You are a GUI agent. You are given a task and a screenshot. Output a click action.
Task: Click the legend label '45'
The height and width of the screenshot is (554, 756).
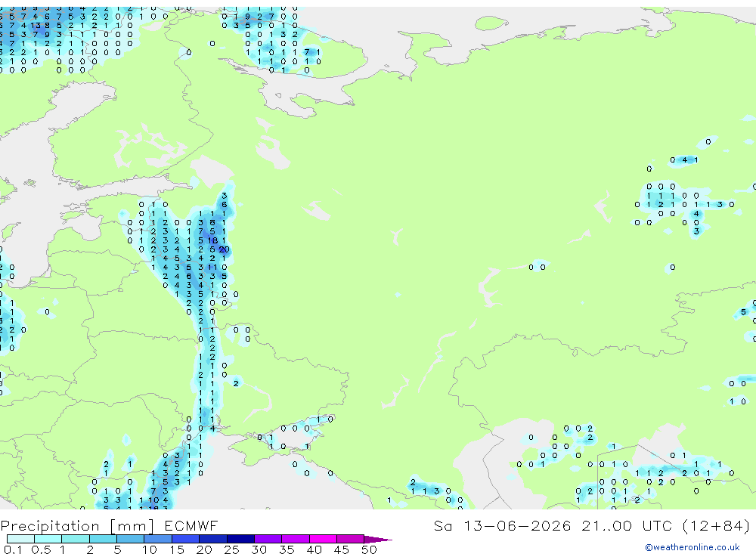[342, 549]
